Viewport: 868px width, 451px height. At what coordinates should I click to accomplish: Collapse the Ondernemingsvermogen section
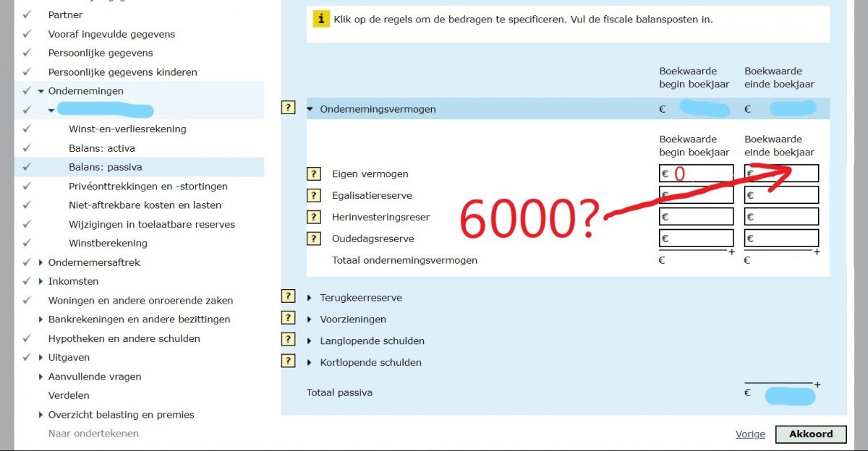click(x=310, y=109)
